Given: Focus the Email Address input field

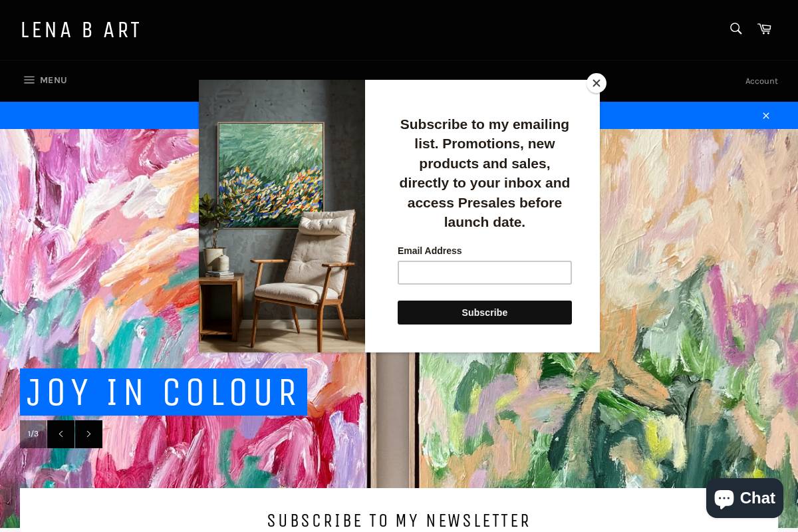Looking at the screenshot, I should [485, 273].
